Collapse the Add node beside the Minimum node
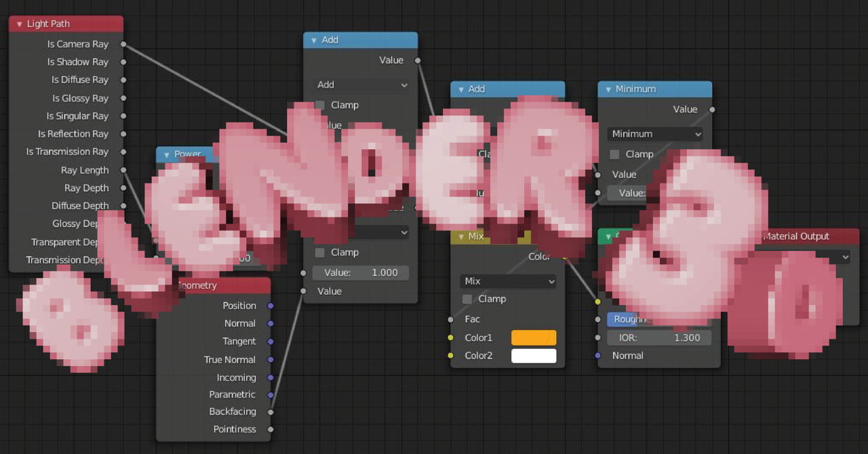The height and width of the screenshot is (454, 868). click(461, 89)
